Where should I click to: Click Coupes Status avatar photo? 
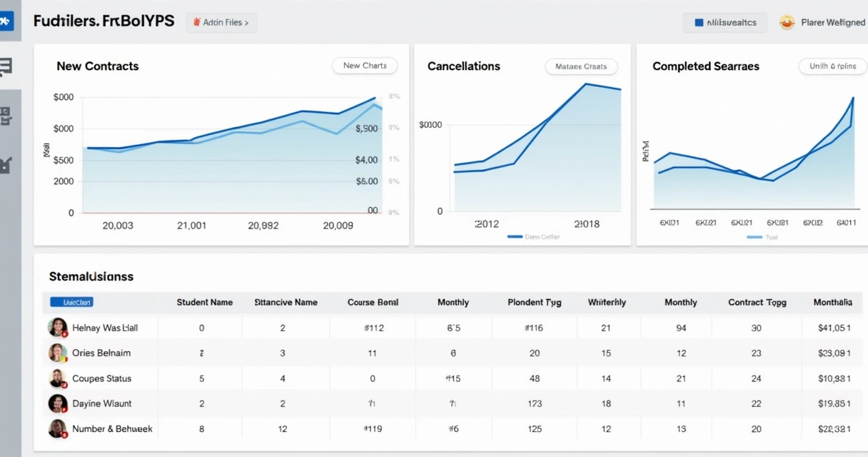pos(57,378)
